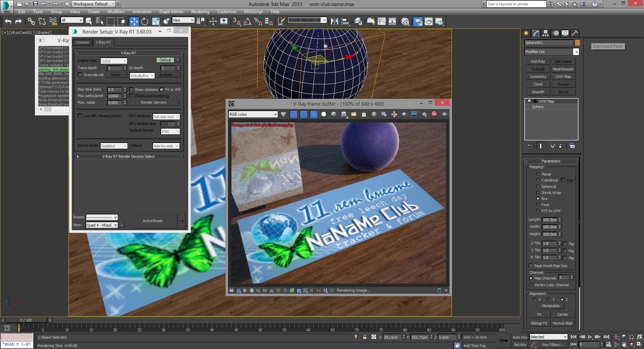Open the Modifiers menu
This screenshot has height=349, width=644.
[116, 11]
